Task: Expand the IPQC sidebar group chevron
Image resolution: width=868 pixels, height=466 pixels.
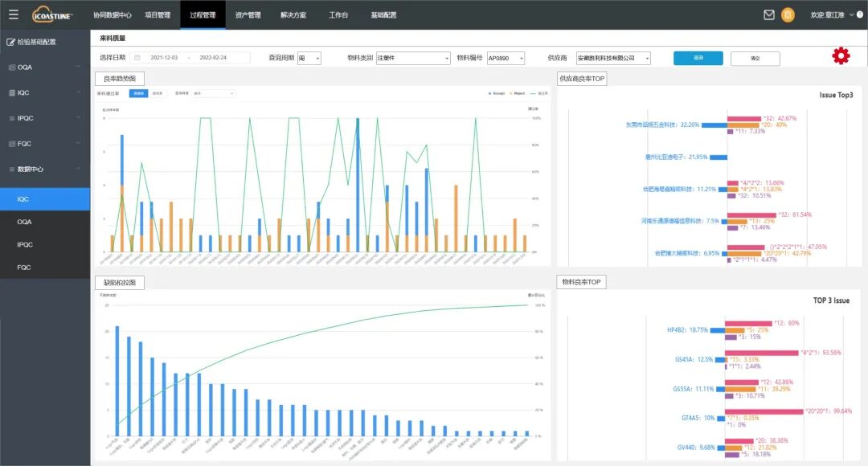Action: pyautogui.click(x=78, y=118)
